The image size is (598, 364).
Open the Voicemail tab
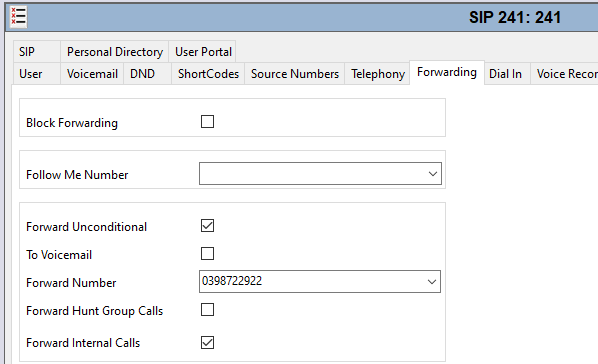tap(92, 74)
